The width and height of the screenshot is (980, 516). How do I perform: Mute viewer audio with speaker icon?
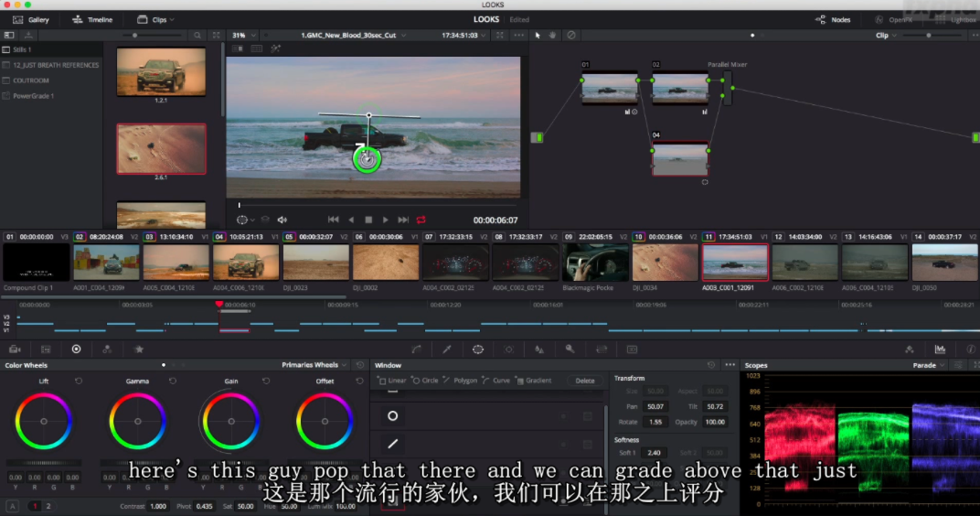coord(282,220)
